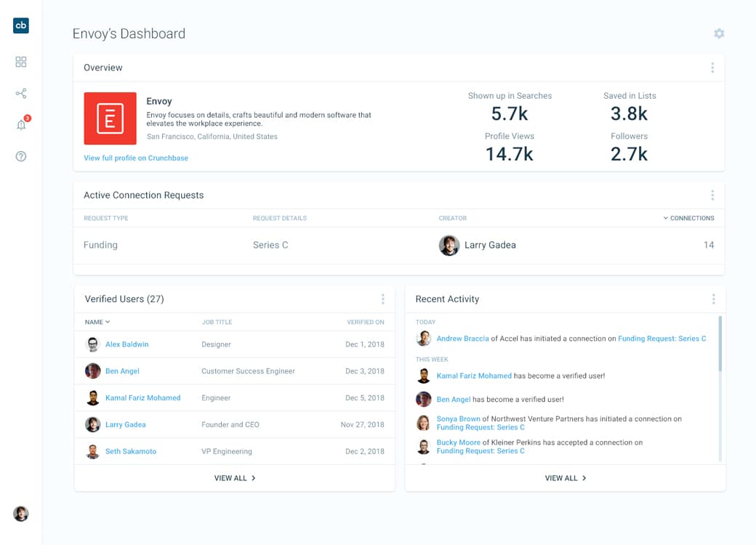The width and height of the screenshot is (756, 545).
Task: Open dashboard settings gear icon
Action: tap(719, 33)
